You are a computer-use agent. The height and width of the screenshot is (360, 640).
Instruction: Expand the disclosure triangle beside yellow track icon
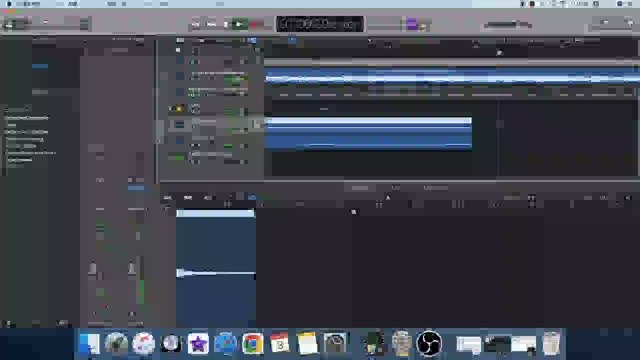click(x=170, y=109)
